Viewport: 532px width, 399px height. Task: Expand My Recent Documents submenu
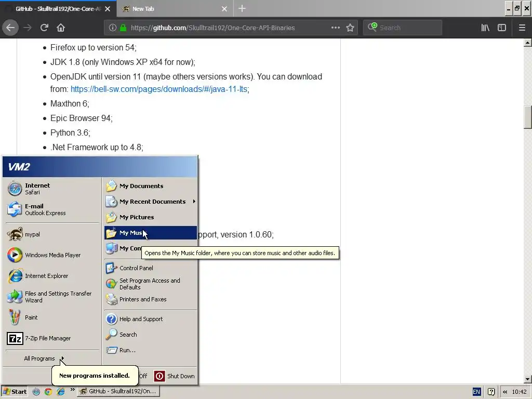click(x=151, y=202)
